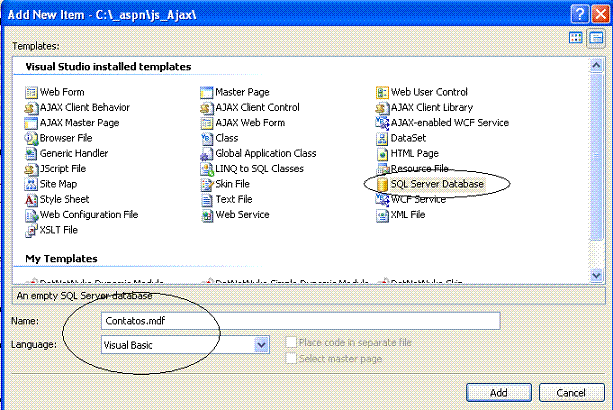The height and width of the screenshot is (410, 613).
Task: Choose the Generic Handler template icon
Action: point(31,154)
